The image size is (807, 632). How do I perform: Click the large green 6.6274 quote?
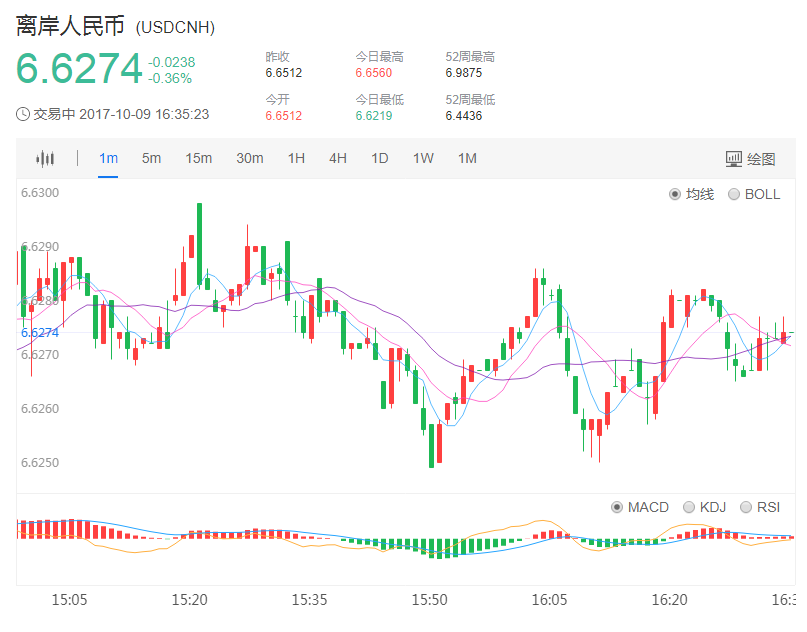(79, 68)
